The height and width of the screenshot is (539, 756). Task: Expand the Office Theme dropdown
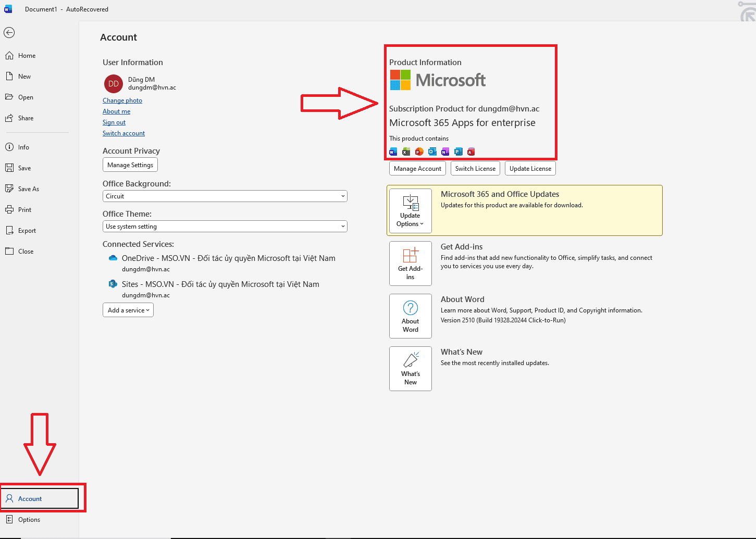225,227
